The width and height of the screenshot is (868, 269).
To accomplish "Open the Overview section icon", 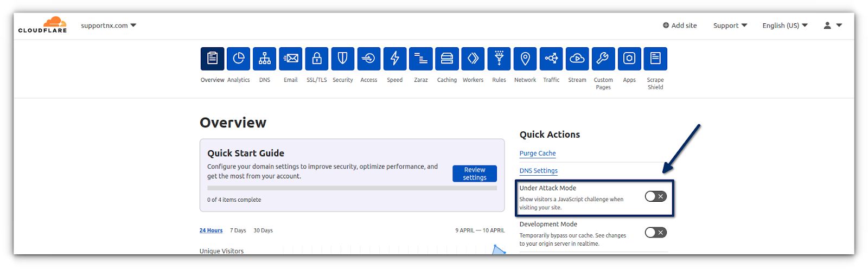I will pos(212,59).
